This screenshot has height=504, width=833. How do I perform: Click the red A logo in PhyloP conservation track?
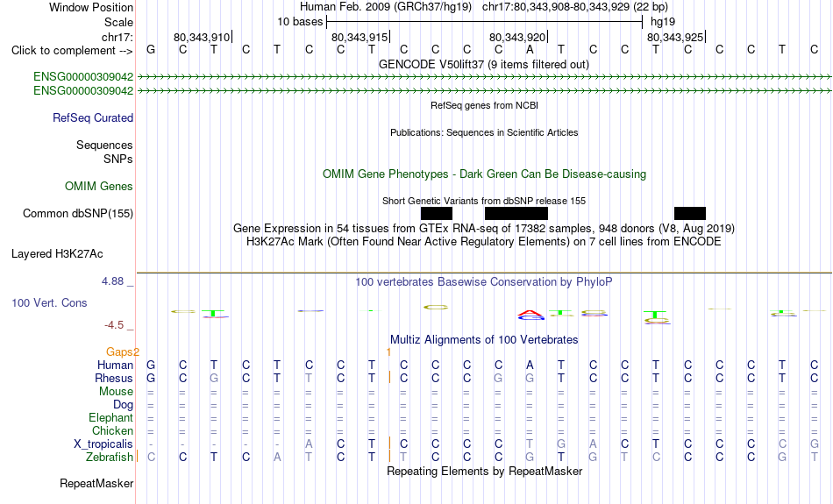pos(530,313)
